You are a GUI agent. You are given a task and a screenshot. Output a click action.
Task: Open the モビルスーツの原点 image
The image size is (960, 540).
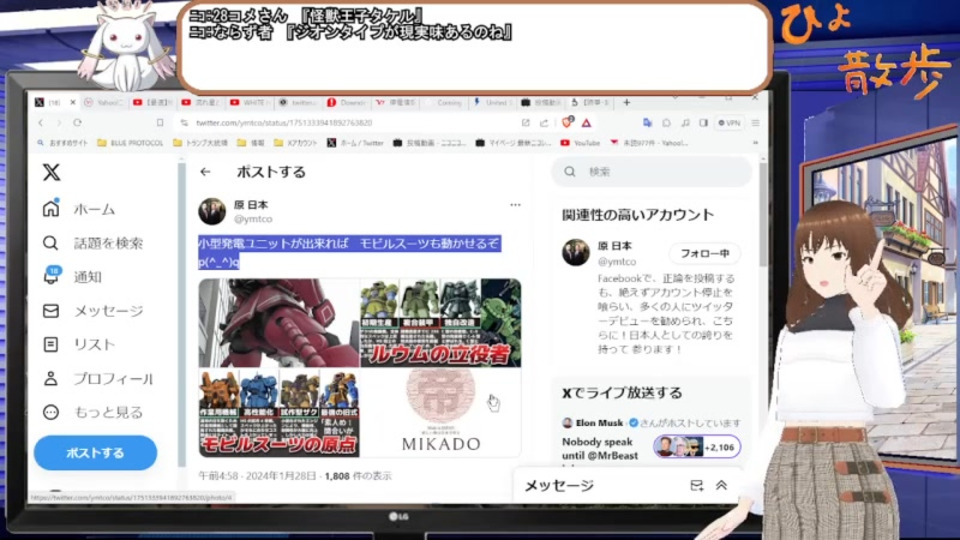click(x=279, y=413)
